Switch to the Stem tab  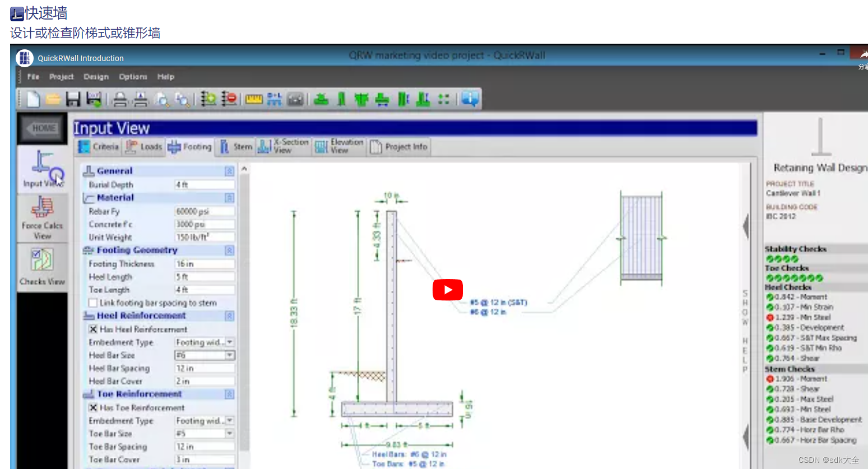point(236,147)
